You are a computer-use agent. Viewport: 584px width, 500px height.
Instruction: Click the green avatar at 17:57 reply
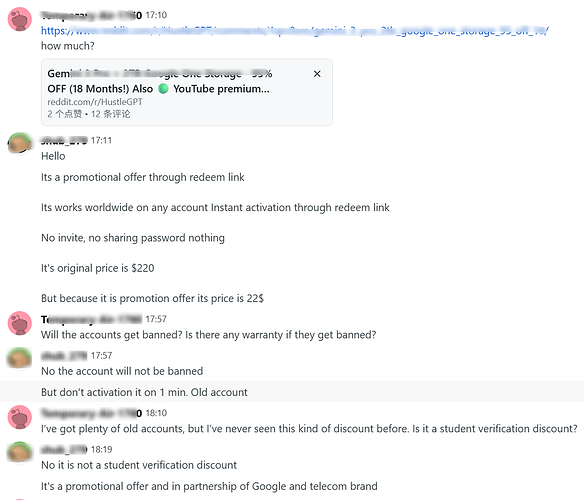pyautogui.click(x=20, y=358)
